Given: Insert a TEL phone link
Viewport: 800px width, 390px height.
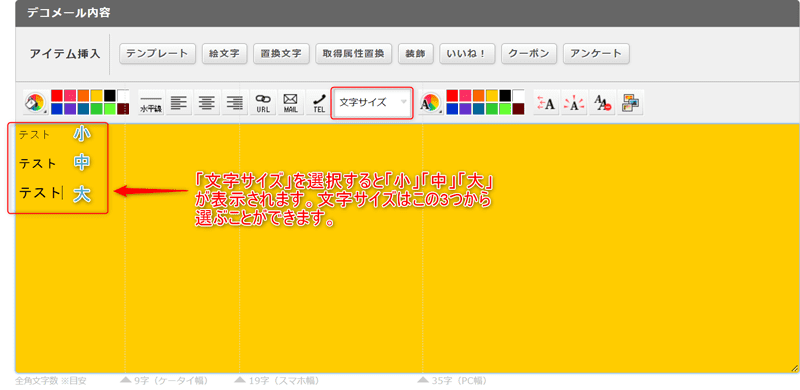Looking at the screenshot, I should point(319,103).
